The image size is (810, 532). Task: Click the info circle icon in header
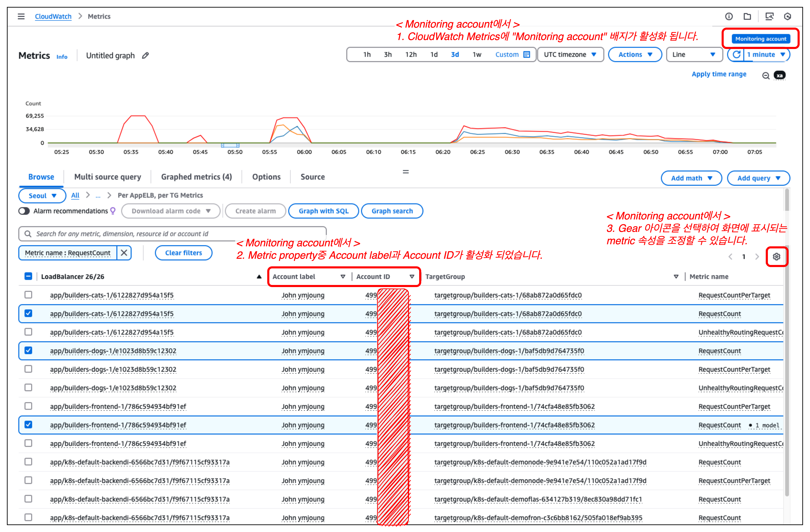coord(729,16)
